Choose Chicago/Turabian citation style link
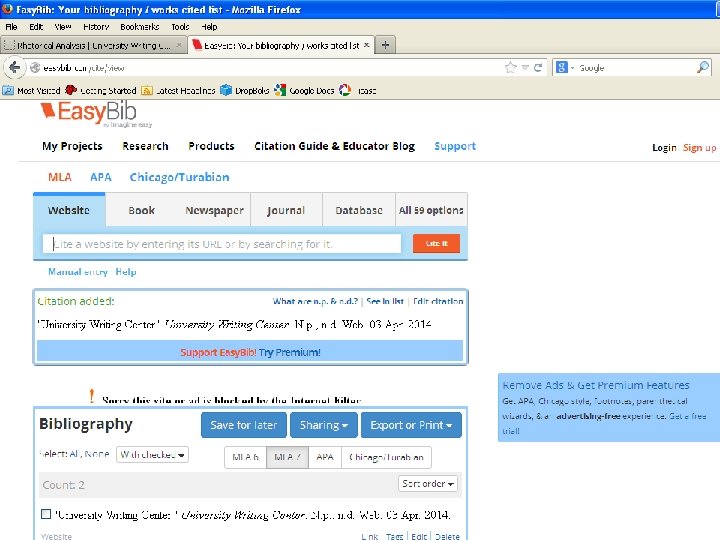720x540 pixels. tap(180, 177)
